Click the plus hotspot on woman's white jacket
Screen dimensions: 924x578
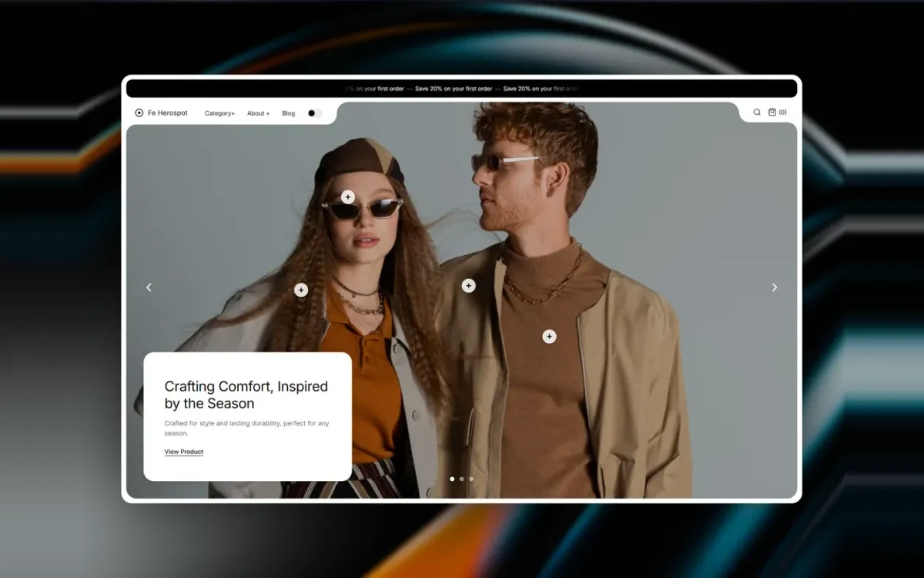pos(301,291)
